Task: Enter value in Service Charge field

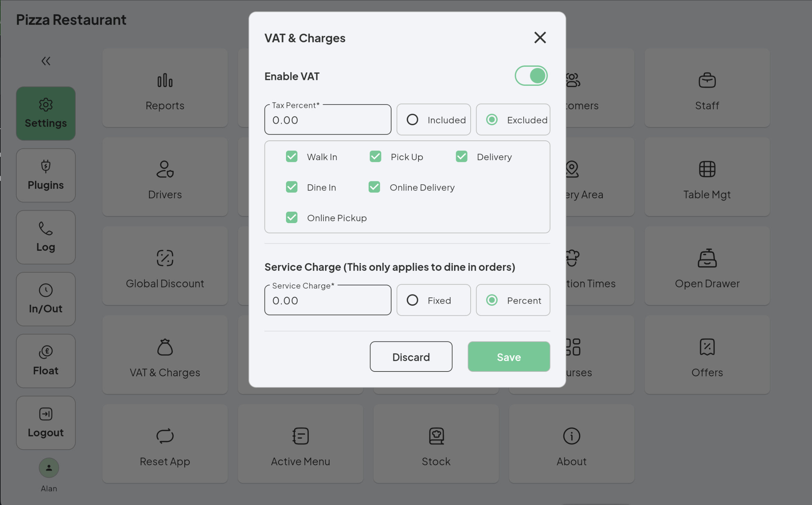Action: [x=328, y=300]
